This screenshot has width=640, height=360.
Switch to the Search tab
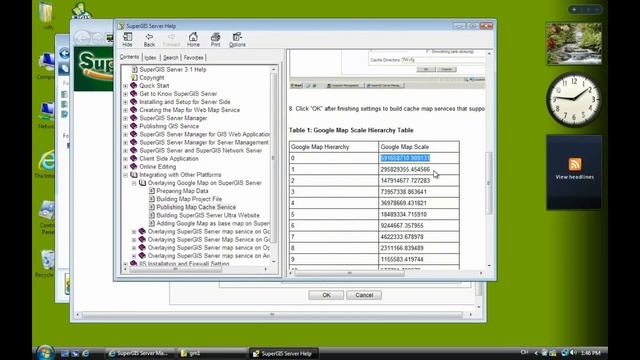tap(171, 58)
